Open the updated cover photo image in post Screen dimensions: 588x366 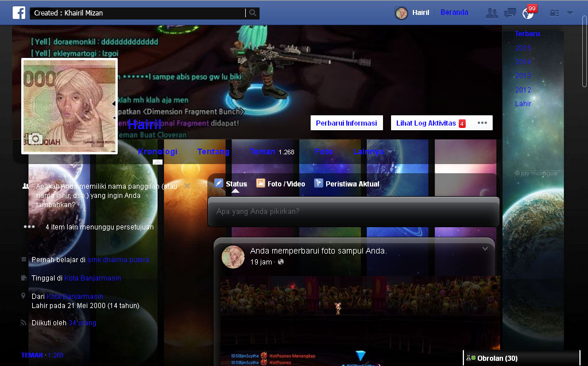coord(360,321)
